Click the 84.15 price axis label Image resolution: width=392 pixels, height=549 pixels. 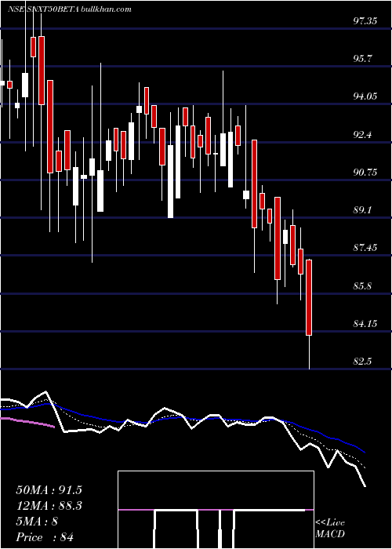pyautogui.click(x=365, y=323)
